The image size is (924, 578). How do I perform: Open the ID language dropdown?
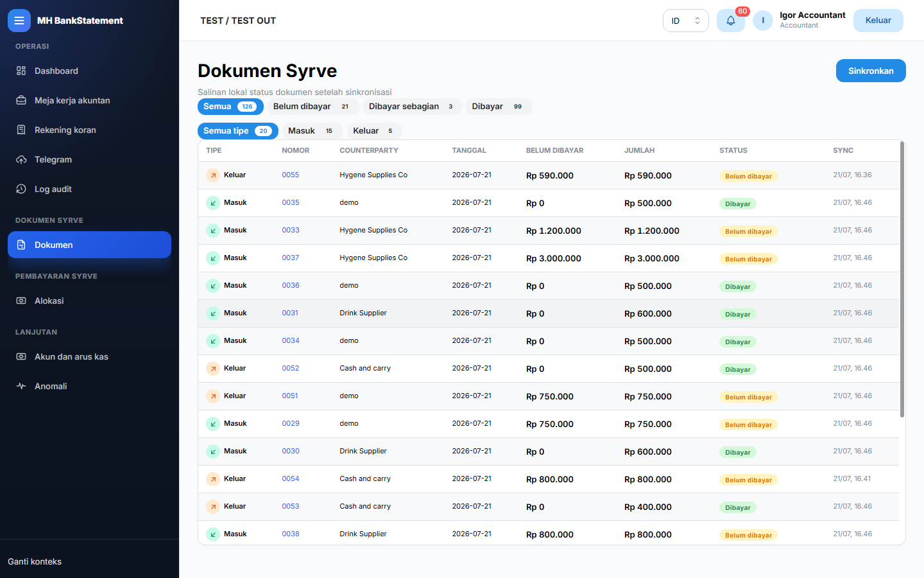click(x=685, y=21)
